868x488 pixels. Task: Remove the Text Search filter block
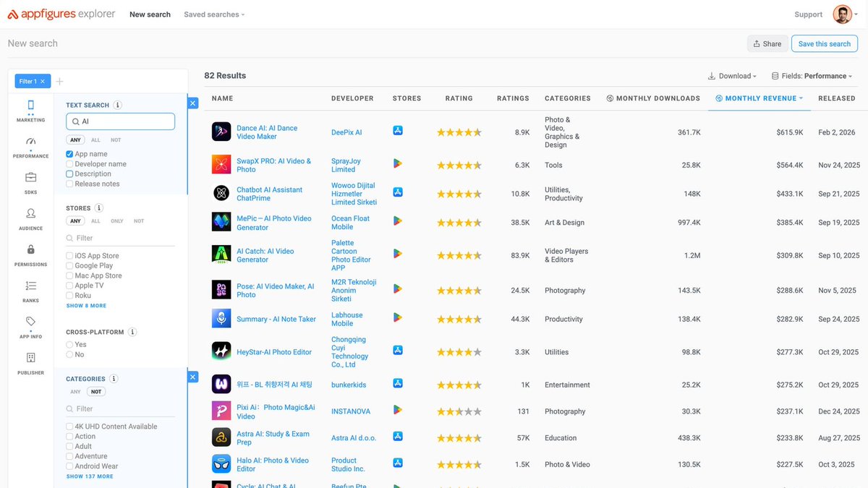[x=193, y=103]
